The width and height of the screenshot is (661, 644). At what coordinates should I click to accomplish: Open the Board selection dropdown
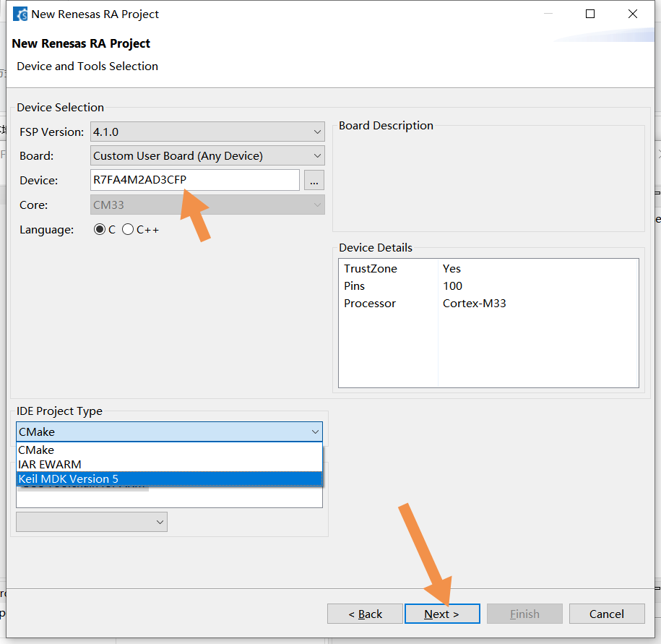pyautogui.click(x=207, y=156)
